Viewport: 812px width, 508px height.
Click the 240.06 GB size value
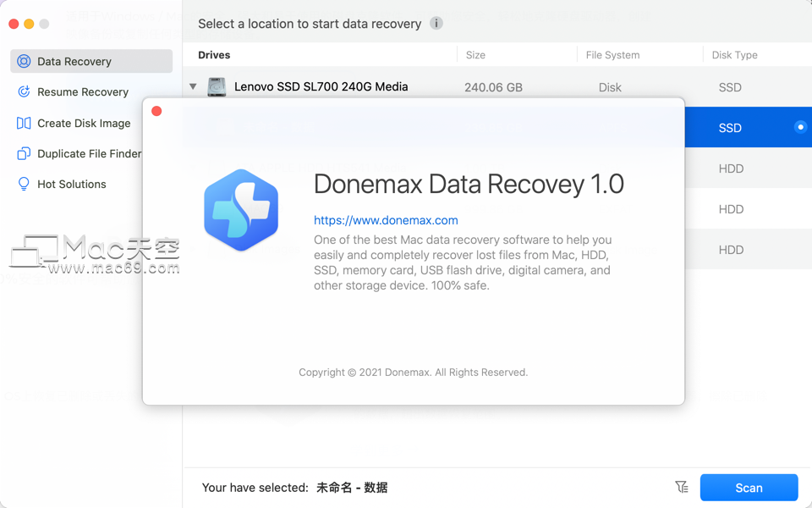point(493,87)
